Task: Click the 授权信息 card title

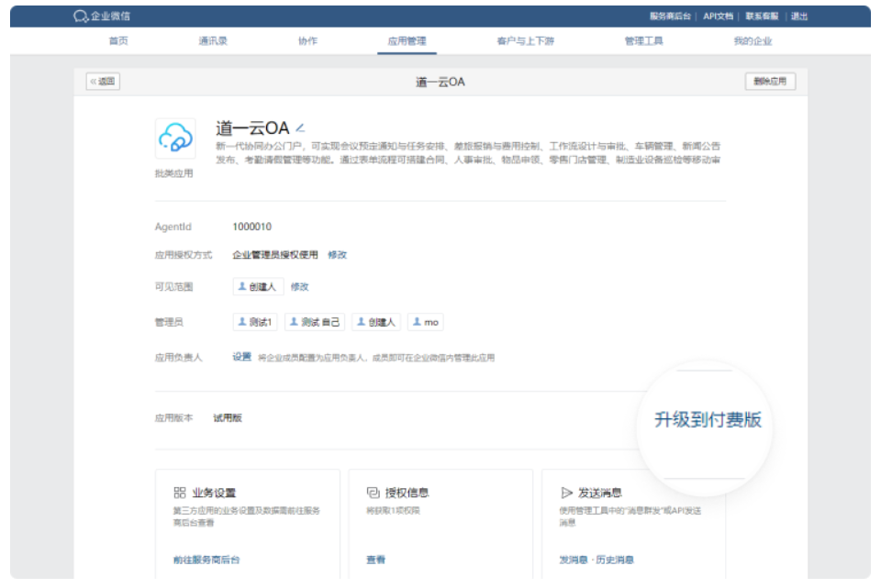Action: click(x=407, y=493)
